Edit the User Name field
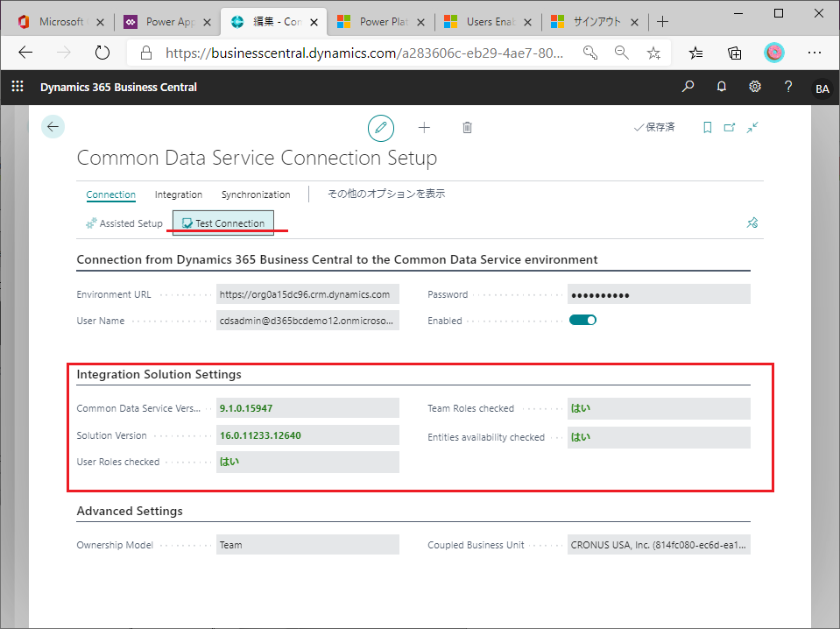Screen dimensions: 840x629 click(307, 321)
